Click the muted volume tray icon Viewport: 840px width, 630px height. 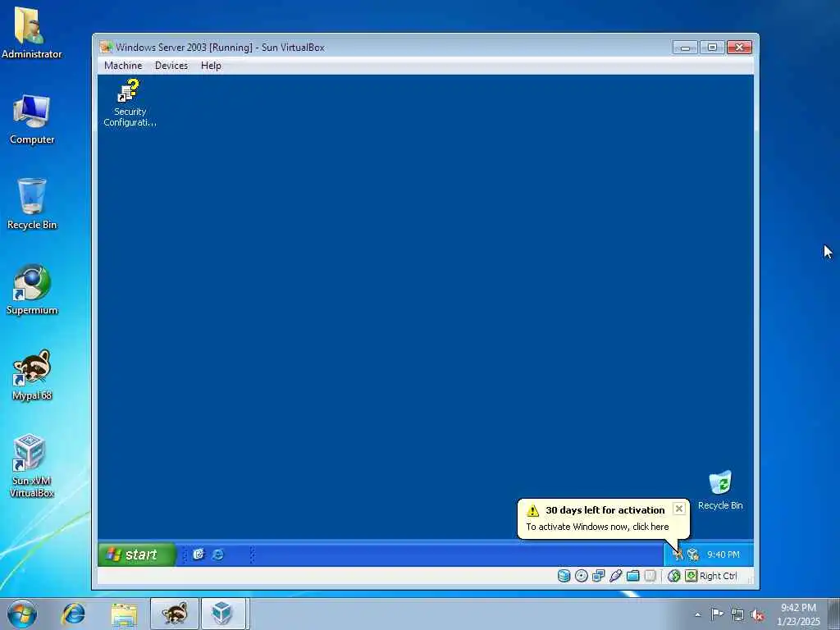tap(757, 615)
